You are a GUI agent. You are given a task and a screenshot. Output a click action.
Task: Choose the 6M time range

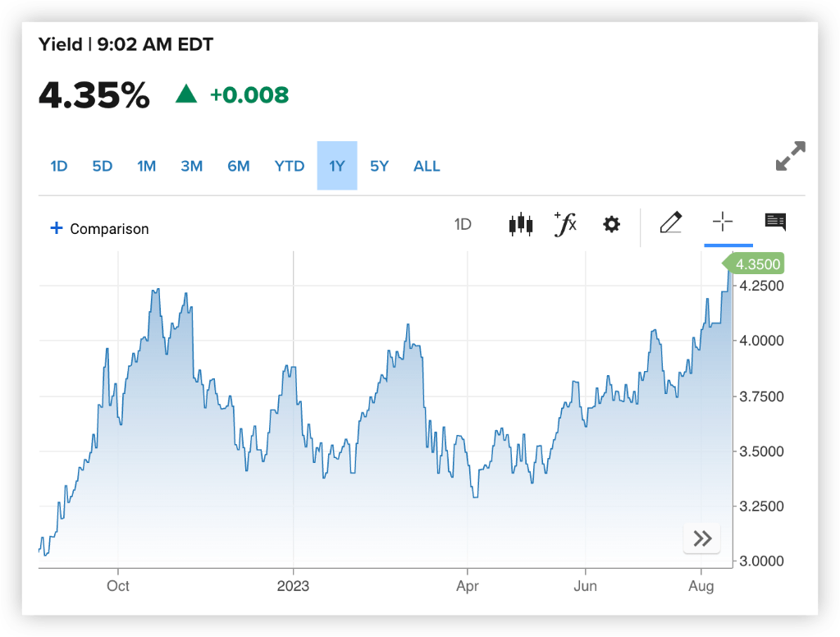point(239,166)
